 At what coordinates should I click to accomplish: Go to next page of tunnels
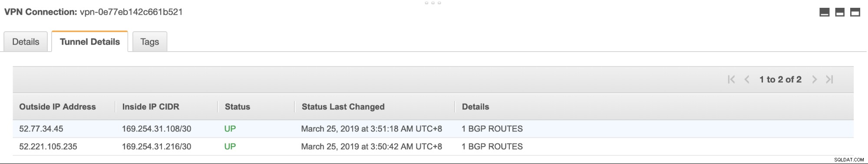814,79
